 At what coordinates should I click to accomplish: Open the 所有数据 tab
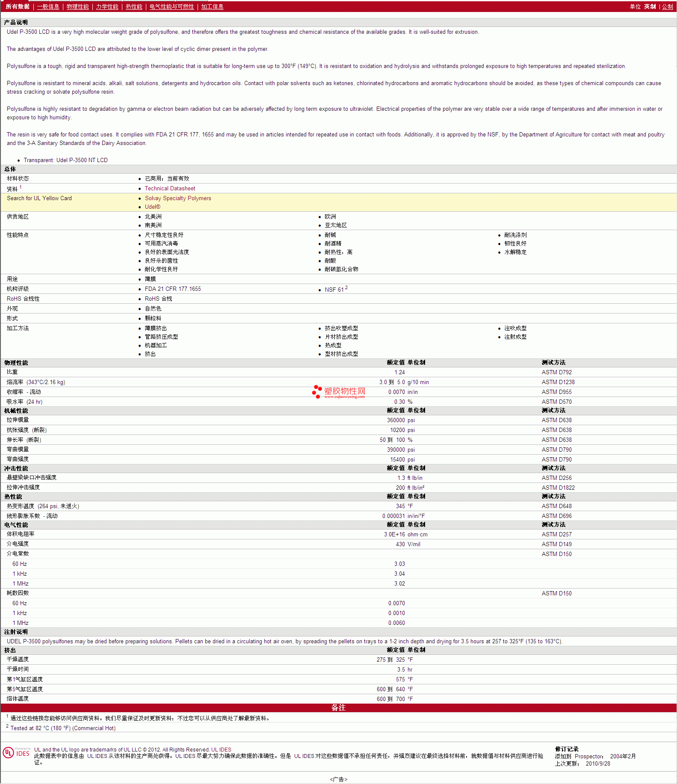18,7
